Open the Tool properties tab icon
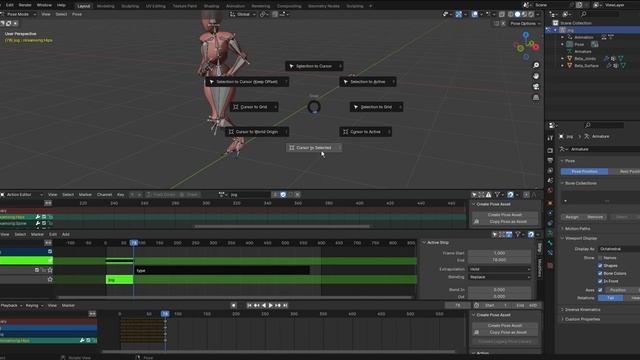The height and width of the screenshot is (360, 640). (550, 139)
